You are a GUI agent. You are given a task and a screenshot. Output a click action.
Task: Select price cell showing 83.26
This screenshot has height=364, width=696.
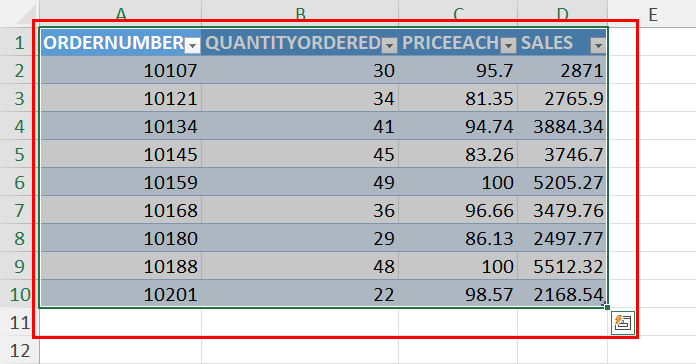(x=458, y=154)
